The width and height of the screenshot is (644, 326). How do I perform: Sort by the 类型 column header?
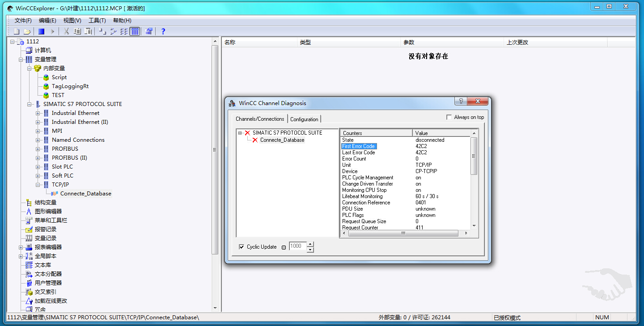[350, 42]
